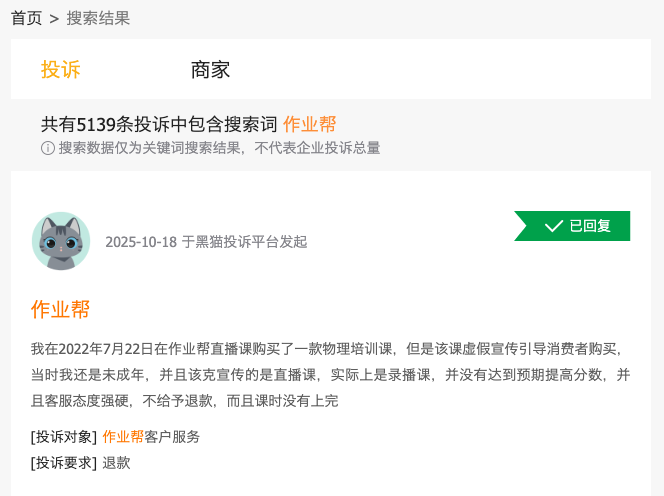Image resolution: width=664 pixels, height=496 pixels.
Task: Click the 已回复 status label
Action: tap(590, 226)
